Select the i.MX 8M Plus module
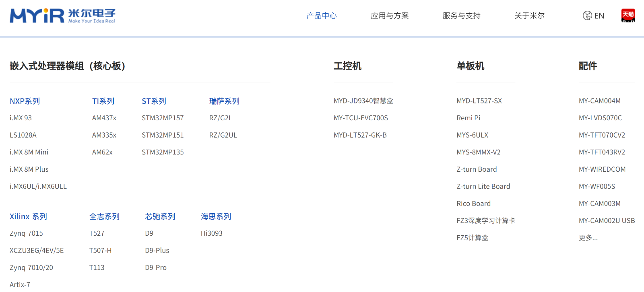The width and height of the screenshot is (644, 292). point(29,169)
